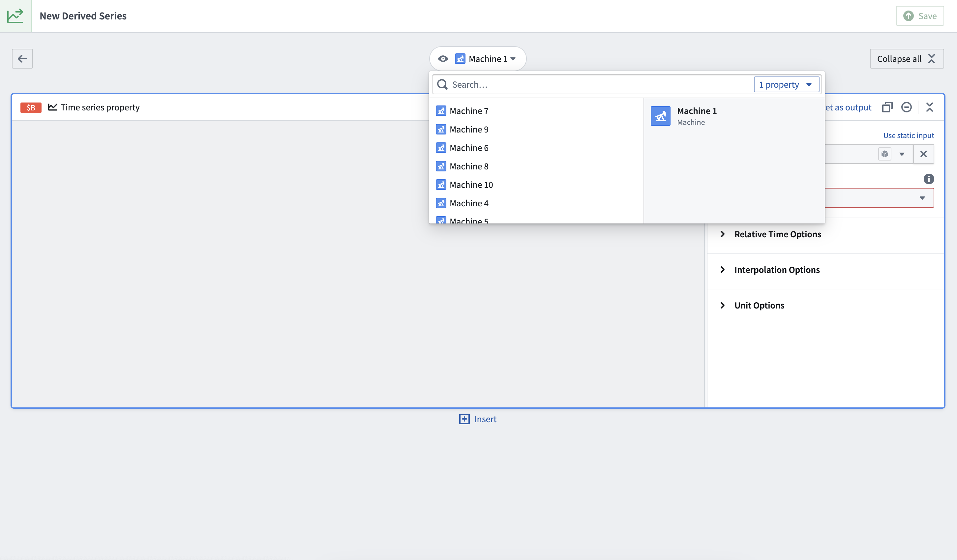The height and width of the screenshot is (560, 957).
Task: Open the 1 property filter dropdown
Action: point(786,85)
